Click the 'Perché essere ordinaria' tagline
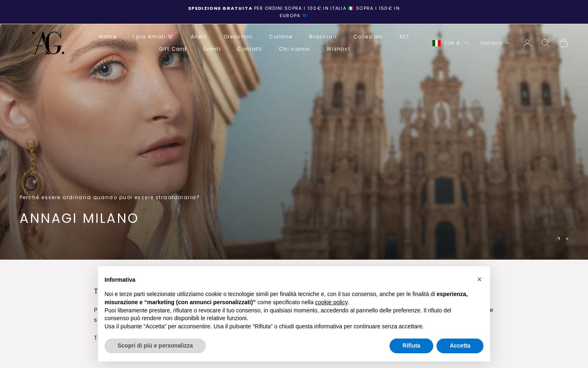588x368 pixels. [x=109, y=197]
